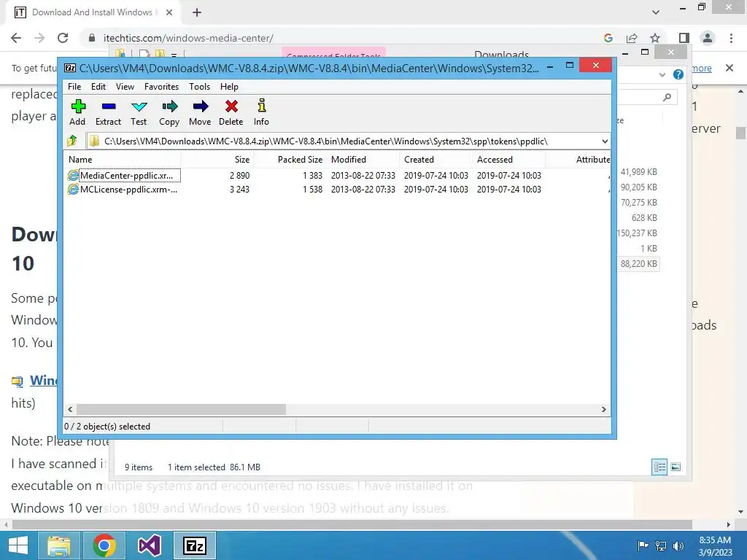This screenshot has width=747, height=560.
Task: Open the Chrome side panel icon
Action: 684,38
